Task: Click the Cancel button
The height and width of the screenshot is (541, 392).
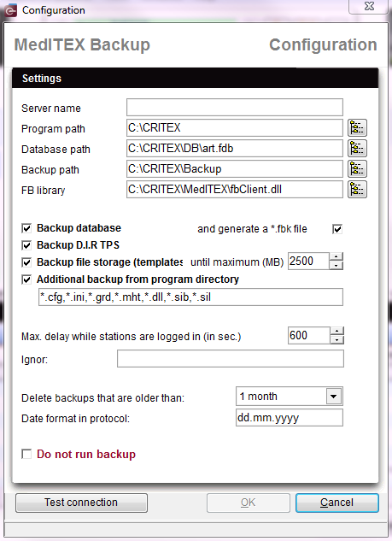Action: [336, 503]
